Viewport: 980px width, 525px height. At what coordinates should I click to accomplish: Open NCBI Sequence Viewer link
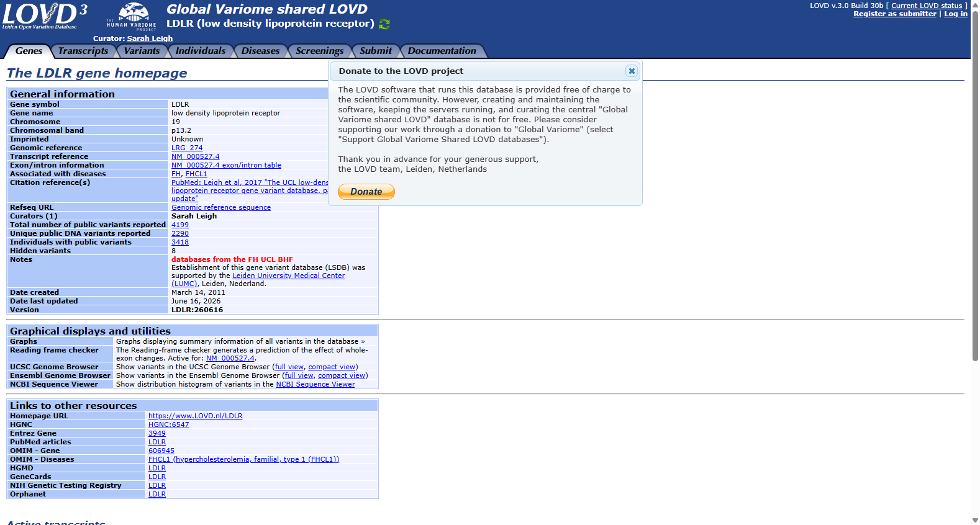tap(315, 384)
